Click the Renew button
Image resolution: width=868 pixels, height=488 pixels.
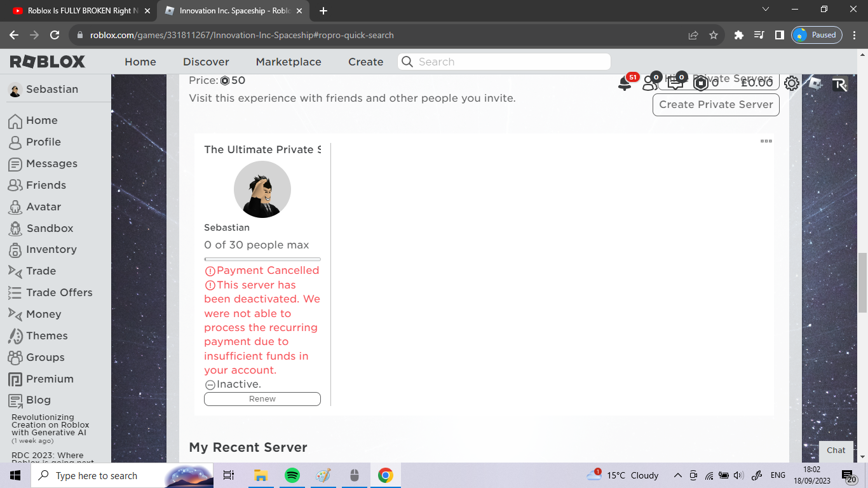click(x=262, y=399)
